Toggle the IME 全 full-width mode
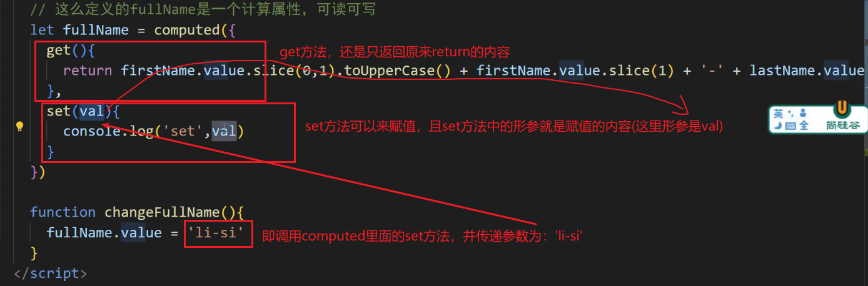 click(804, 126)
